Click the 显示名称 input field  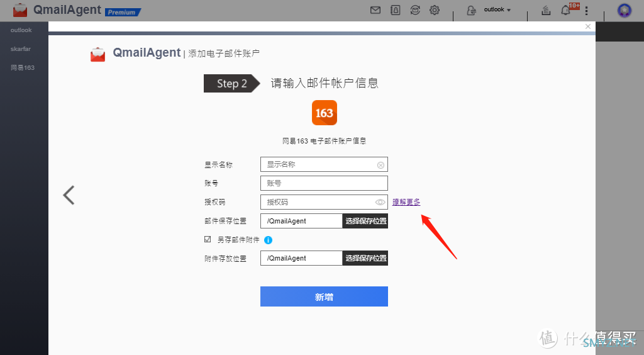click(324, 164)
